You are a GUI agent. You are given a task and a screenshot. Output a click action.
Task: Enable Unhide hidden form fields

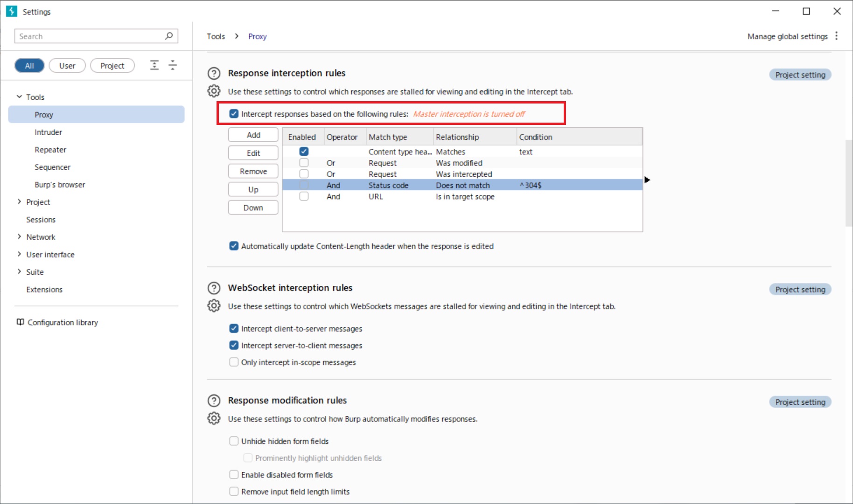[234, 441]
